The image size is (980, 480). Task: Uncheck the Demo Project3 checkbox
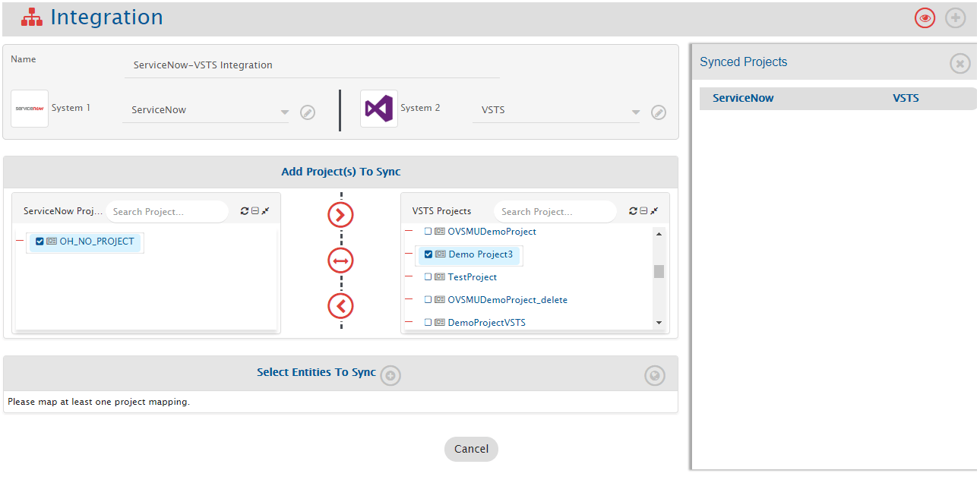[428, 254]
